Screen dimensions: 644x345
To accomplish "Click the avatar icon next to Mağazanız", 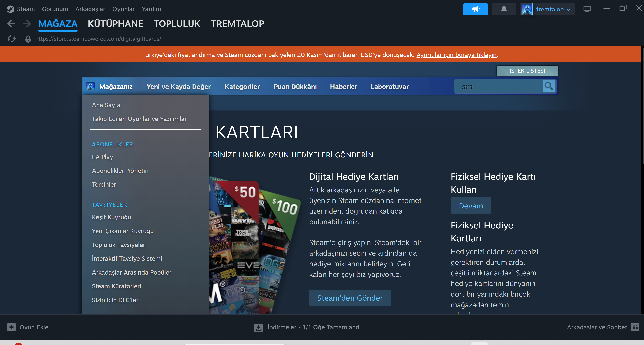I will coord(90,87).
